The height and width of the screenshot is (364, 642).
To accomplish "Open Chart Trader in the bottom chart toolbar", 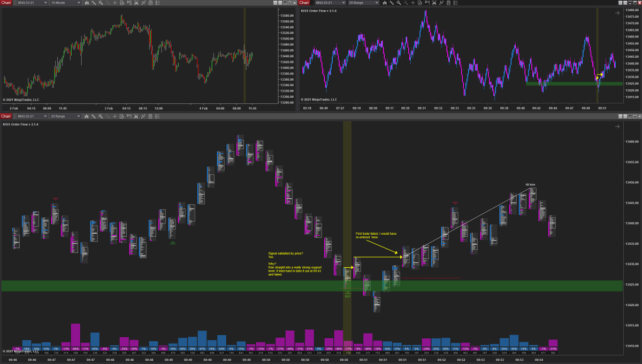I will (129, 116).
